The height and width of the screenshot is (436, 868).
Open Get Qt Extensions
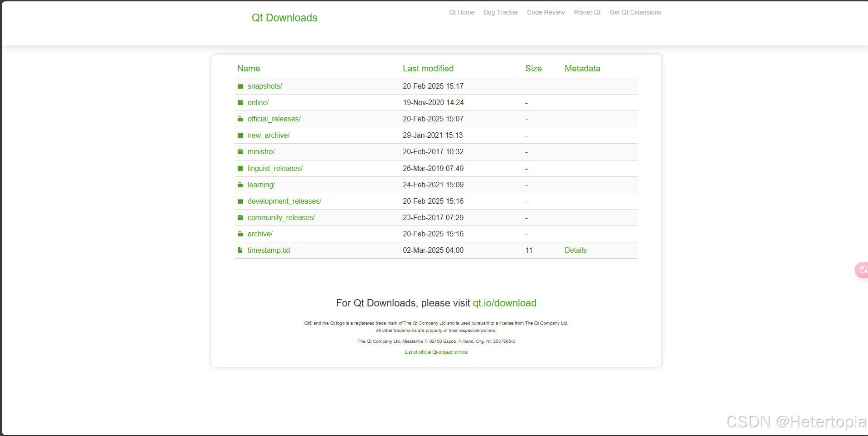(x=635, y=12)
